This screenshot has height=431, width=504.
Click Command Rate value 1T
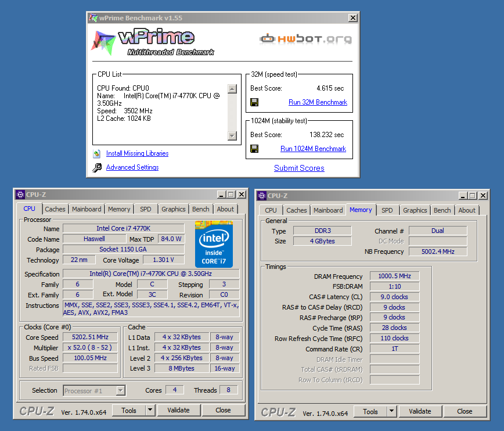point(394,349)
